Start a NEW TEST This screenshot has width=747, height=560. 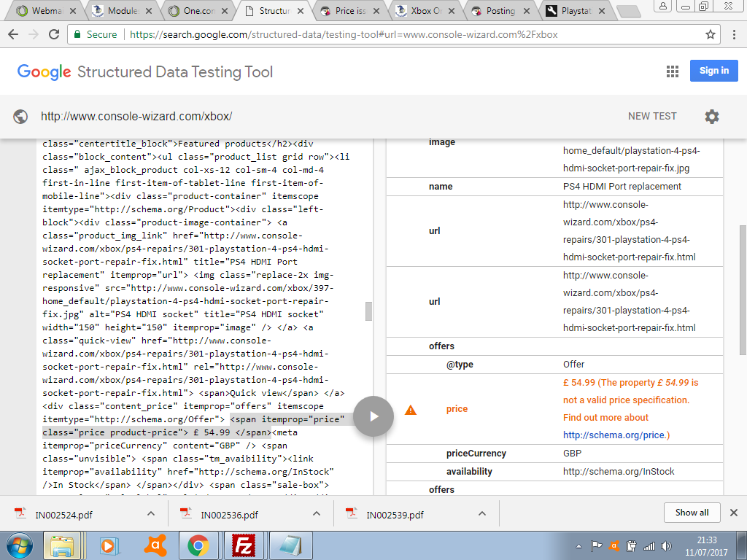pyautogui.click(x=652, y=116)
